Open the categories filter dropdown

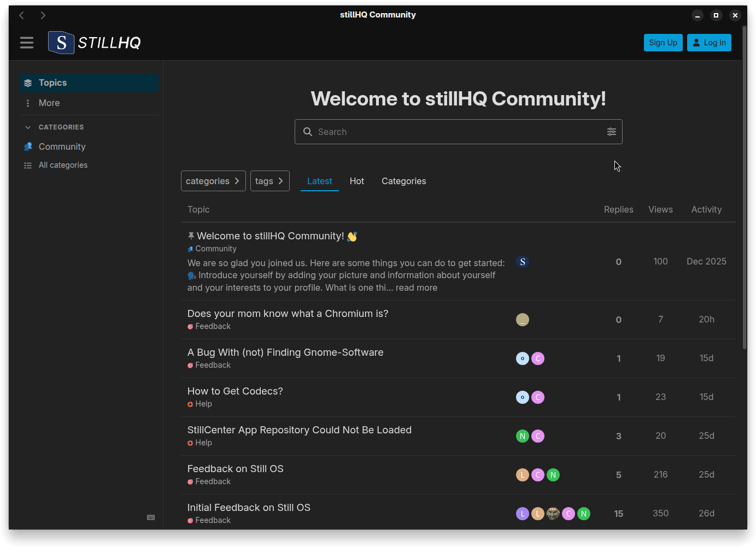[213, 181]
